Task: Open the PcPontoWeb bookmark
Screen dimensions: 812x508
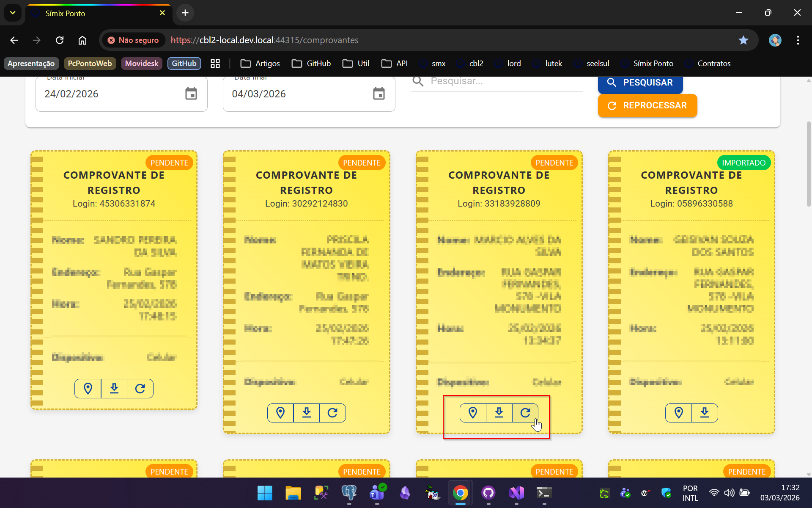Action: pos(90,63)
